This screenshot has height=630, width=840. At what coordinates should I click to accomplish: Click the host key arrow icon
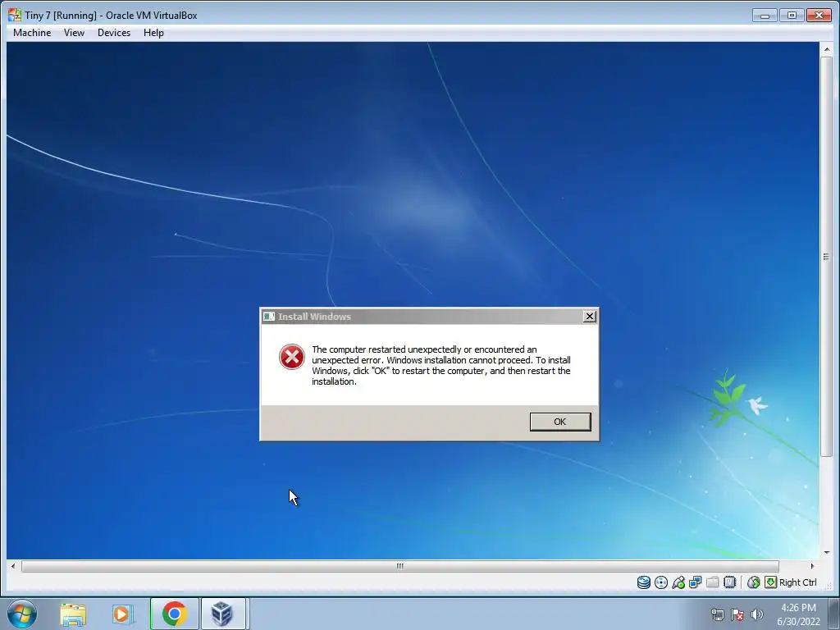pos(770,582)
